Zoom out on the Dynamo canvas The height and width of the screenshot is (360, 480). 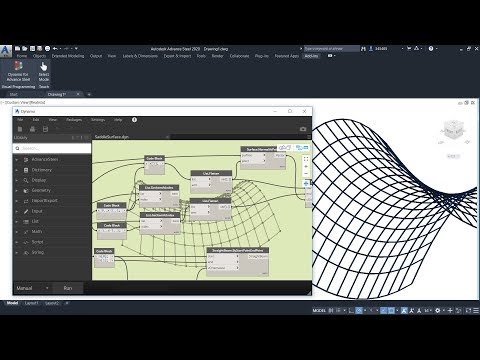click(x=306, y=173)
